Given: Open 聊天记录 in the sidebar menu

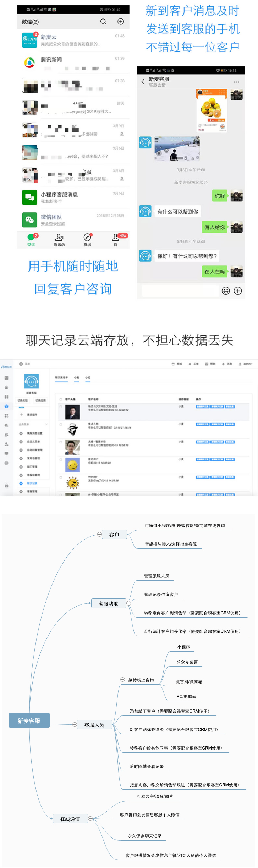Looking at the screenshot, I should [x=32, y=483].
